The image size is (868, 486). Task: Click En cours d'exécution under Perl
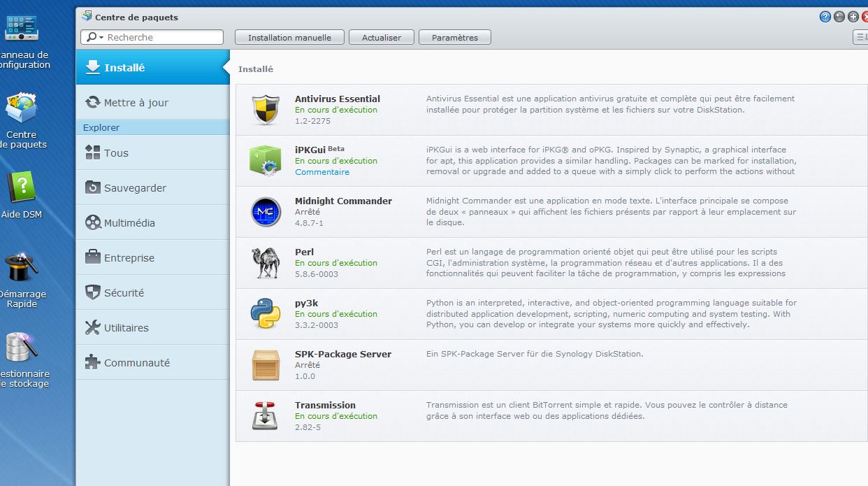pos(336,263)
